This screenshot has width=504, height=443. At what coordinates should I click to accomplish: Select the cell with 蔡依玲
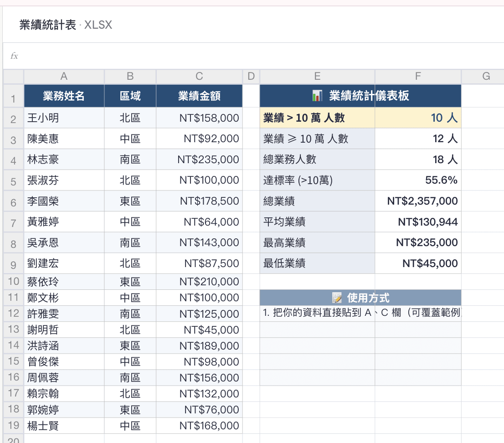click(64, 282)
